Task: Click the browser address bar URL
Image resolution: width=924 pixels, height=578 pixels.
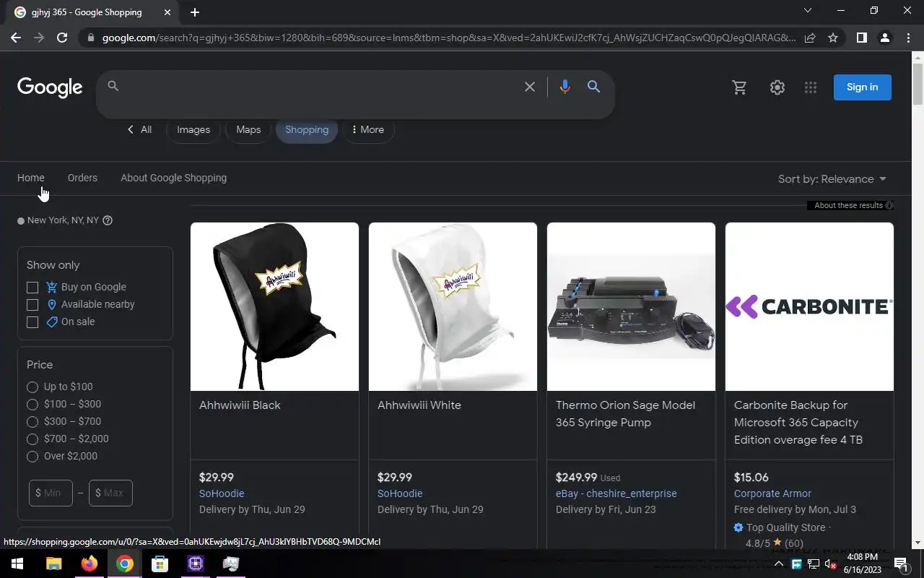Action: [x=448, y=38]
